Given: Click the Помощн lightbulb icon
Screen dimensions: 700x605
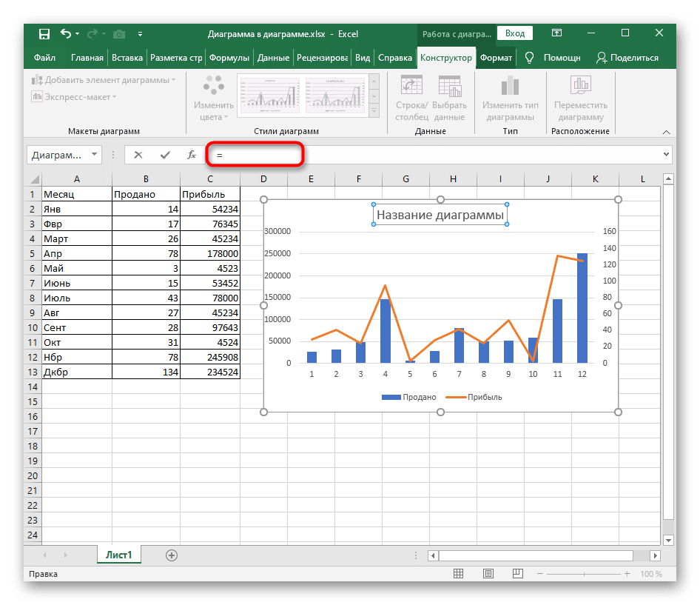Looking at the screenshot, I should coord(529,58).
